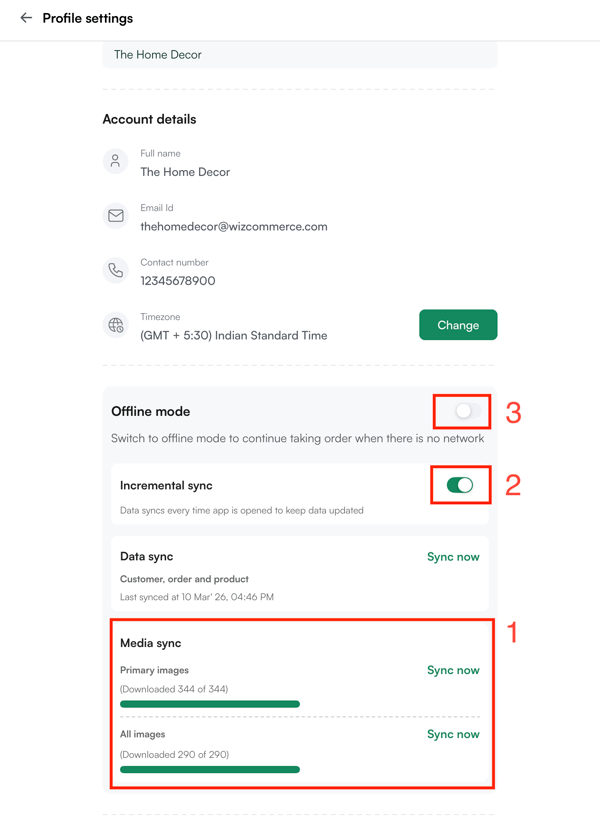
Task: Click Sync now for All images
Action: point(453,734)
